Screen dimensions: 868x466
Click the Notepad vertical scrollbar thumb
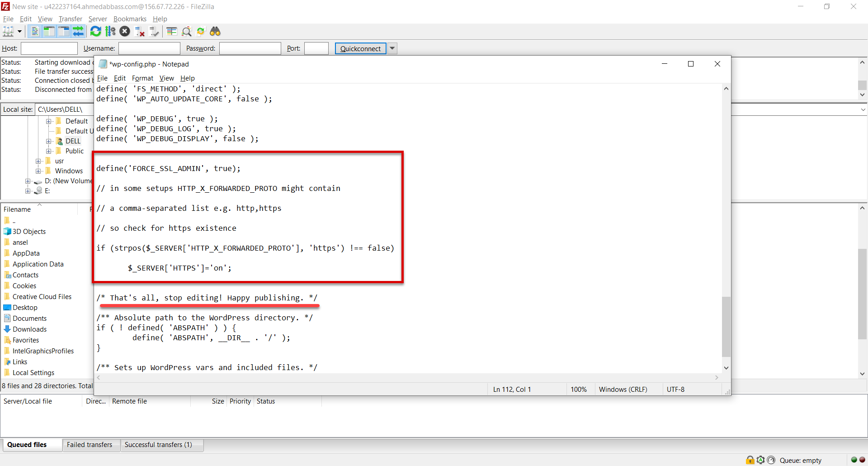pyautogui.click(x=726, y=326)
